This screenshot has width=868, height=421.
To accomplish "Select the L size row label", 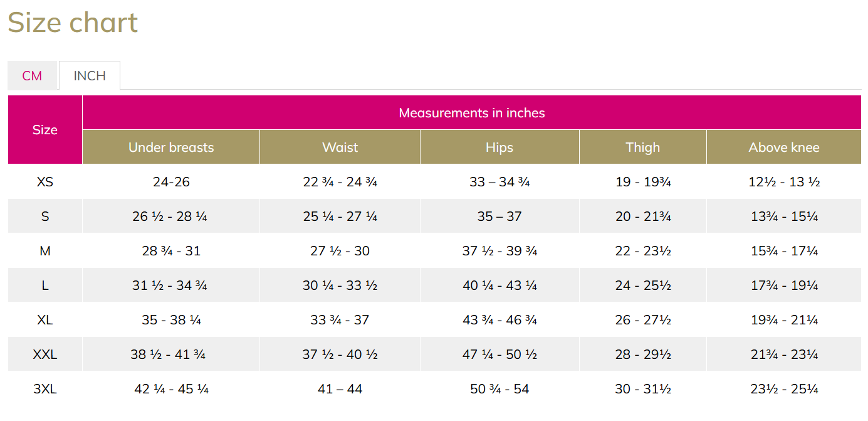I will click(x=45, y=285).
